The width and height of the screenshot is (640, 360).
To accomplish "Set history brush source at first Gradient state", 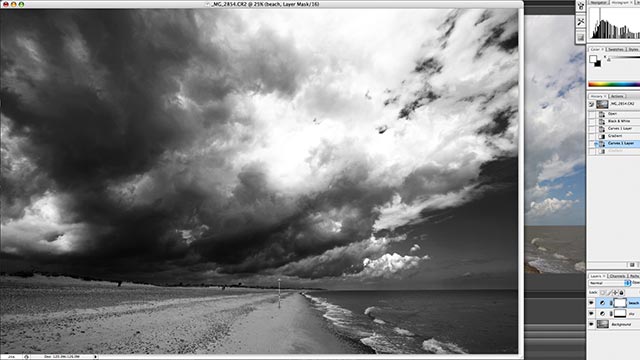I will tap(591, 136).
